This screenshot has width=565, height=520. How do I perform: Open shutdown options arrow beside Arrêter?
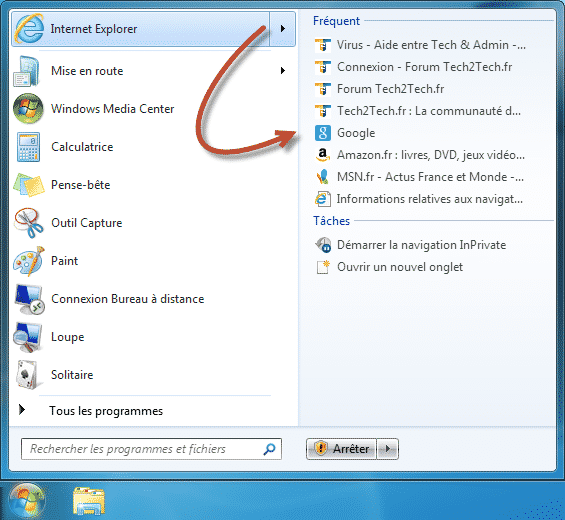pyautogui.click(x=388, y=449)
